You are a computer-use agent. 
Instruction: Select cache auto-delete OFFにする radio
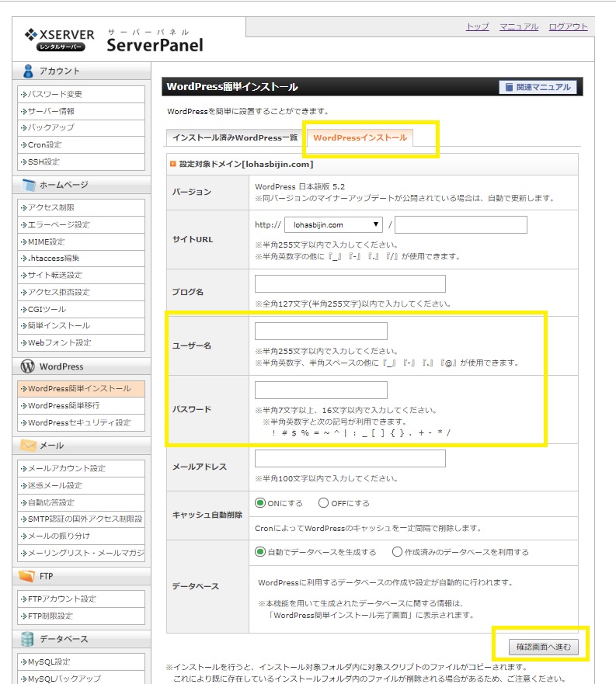[323, 503]
